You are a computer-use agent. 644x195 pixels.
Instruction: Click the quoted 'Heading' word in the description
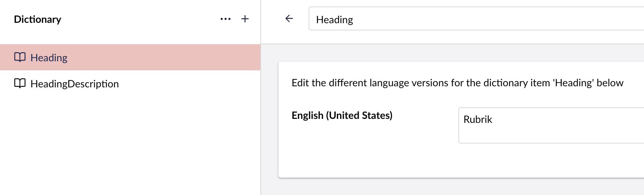(573, 83)
